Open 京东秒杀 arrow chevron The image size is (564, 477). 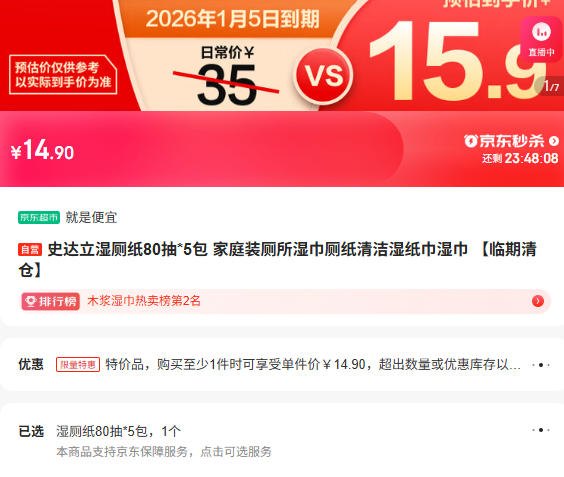[554, 141]
